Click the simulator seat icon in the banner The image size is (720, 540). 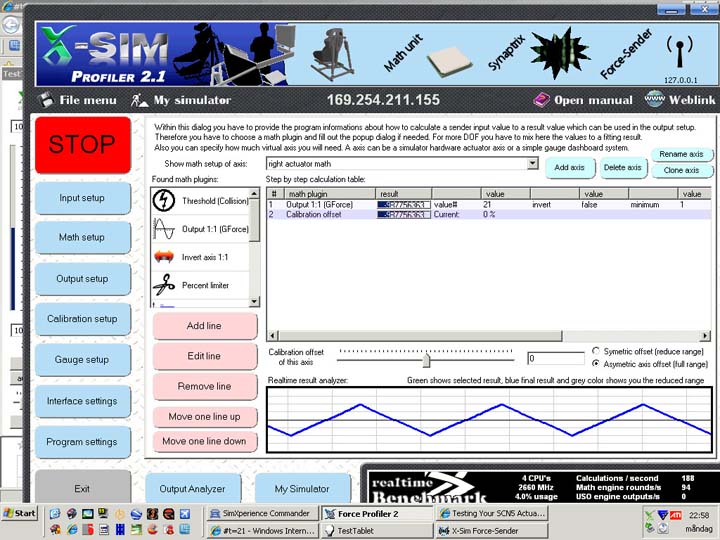[333, 54]
